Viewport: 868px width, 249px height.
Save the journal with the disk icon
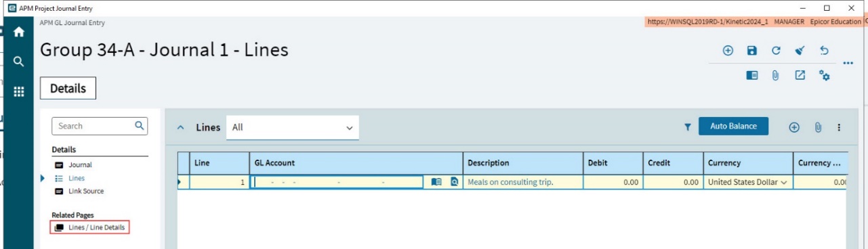pos(751,51)
